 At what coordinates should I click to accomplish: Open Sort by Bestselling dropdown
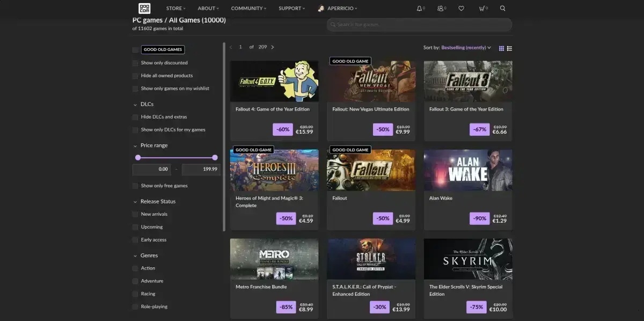466,48
